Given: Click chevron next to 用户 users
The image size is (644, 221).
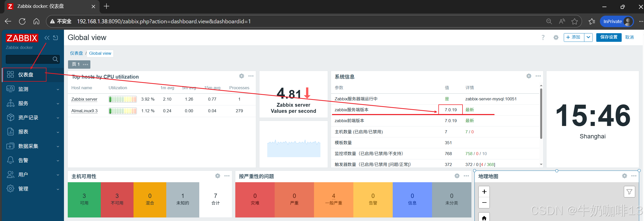Looking at the screenshot, I should tap(58, 175).
